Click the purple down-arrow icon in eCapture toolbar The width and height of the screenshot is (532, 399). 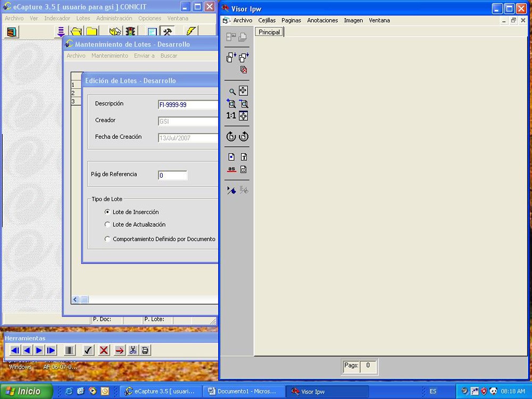pyautogui.click(x=61, y=32)
